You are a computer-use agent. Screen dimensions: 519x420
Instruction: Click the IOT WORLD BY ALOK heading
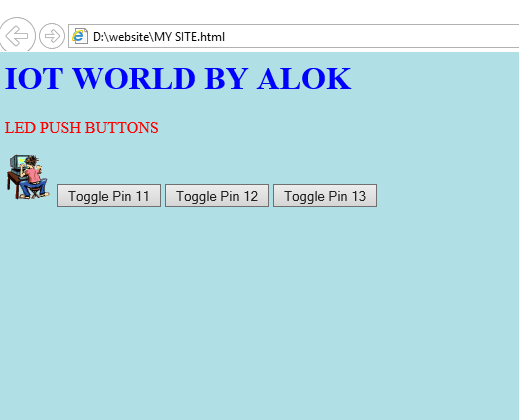[178, 78]
